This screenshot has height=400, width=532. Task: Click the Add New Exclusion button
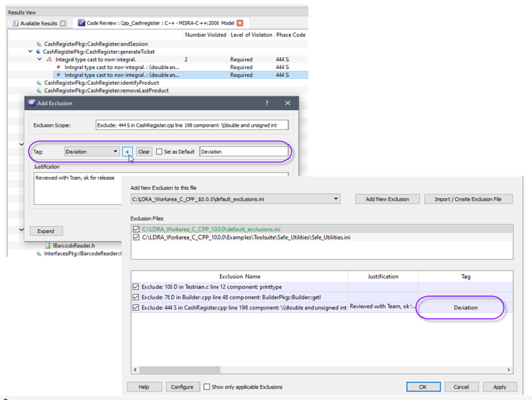(x=387, y=199)
